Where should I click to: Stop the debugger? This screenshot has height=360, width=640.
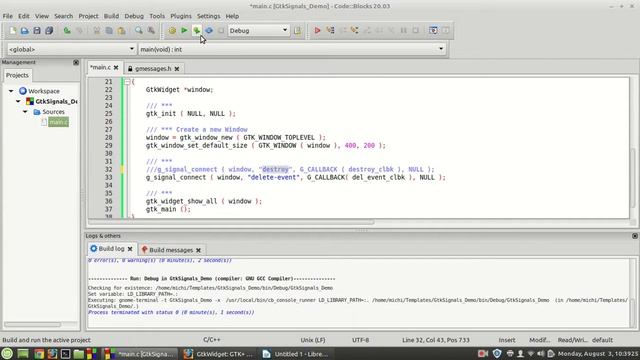coord(416,31)
